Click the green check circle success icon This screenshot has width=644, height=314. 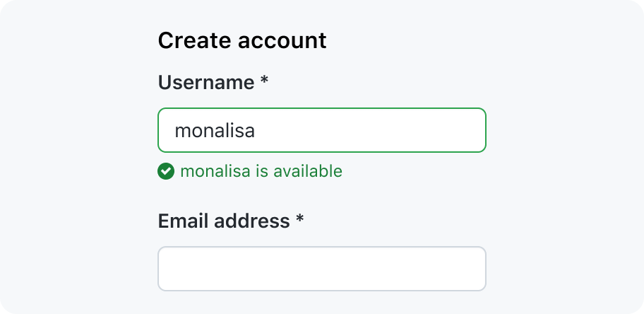coord(166,171)
